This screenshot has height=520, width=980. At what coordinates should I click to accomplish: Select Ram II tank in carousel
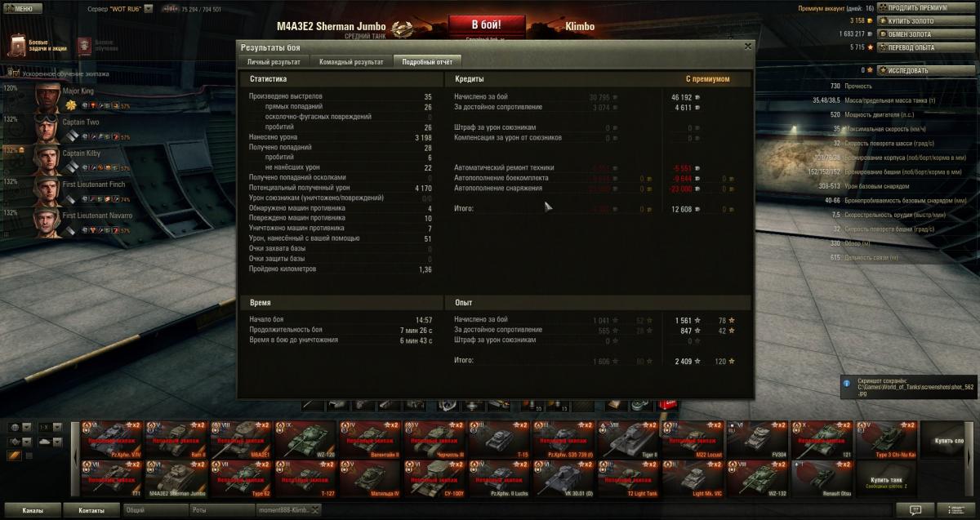(176, 439)
